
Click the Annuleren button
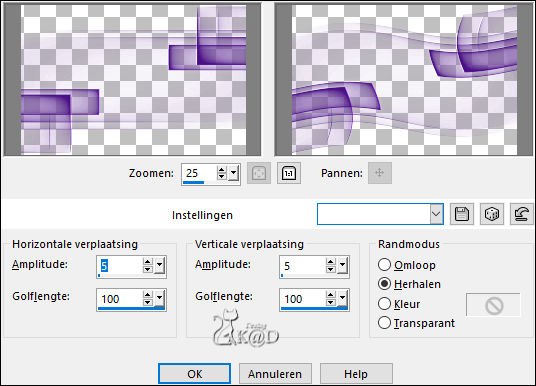[275, 374]
